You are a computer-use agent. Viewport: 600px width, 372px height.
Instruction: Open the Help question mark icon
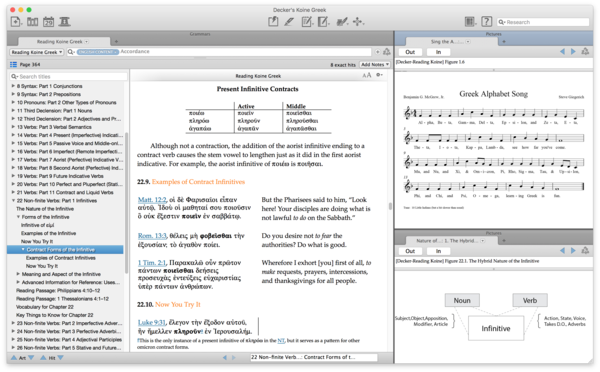click(486, 21)
